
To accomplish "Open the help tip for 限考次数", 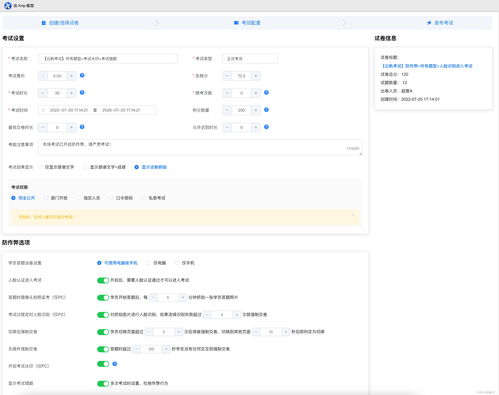I will [x=266, y=92].
